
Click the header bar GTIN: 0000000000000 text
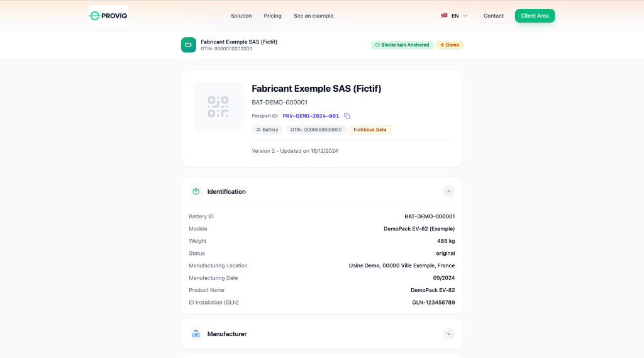point(226,49)
